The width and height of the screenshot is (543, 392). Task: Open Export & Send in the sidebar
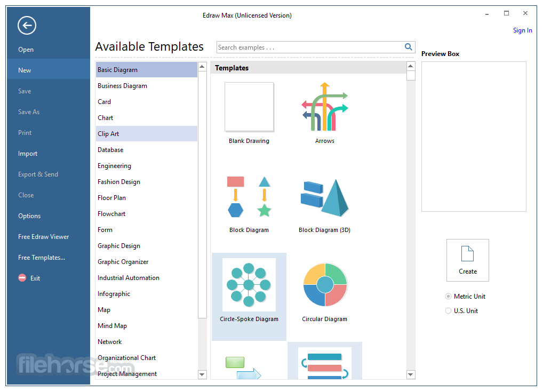38,174
